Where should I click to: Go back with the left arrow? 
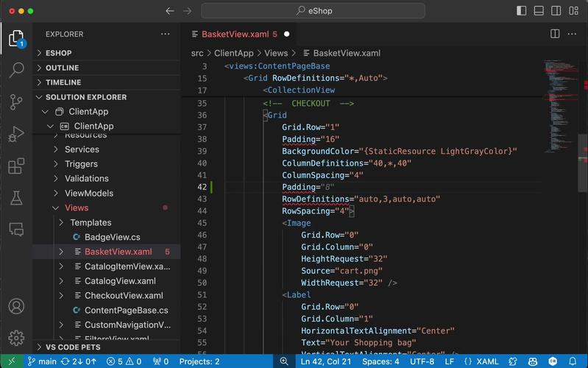170,11
